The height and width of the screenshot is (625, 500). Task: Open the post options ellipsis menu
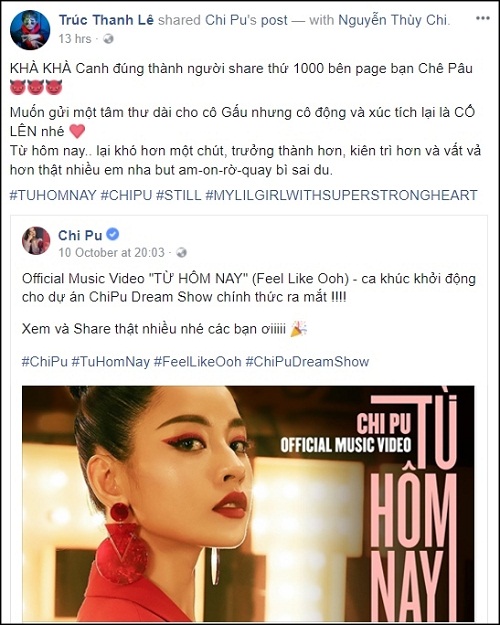coord(482,18)
